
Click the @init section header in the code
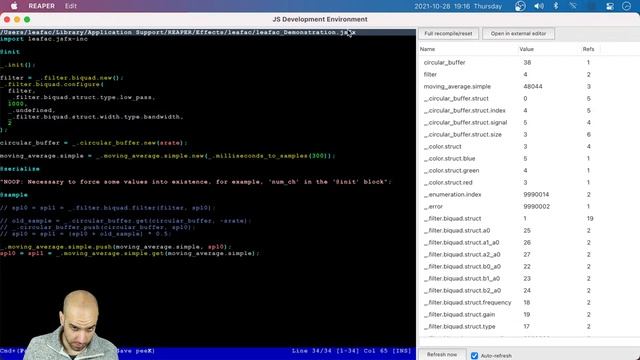10,52
